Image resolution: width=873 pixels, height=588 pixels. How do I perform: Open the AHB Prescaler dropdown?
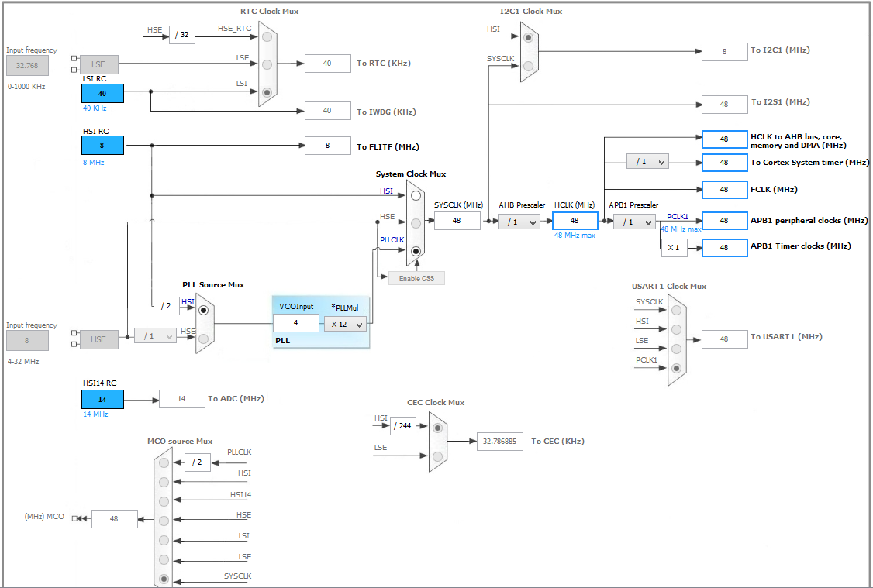click(519, 222)
